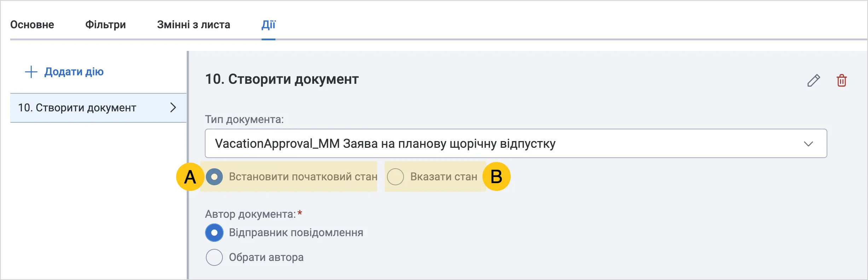
Task: Select the Дії tab
Action: coord(268,25)
